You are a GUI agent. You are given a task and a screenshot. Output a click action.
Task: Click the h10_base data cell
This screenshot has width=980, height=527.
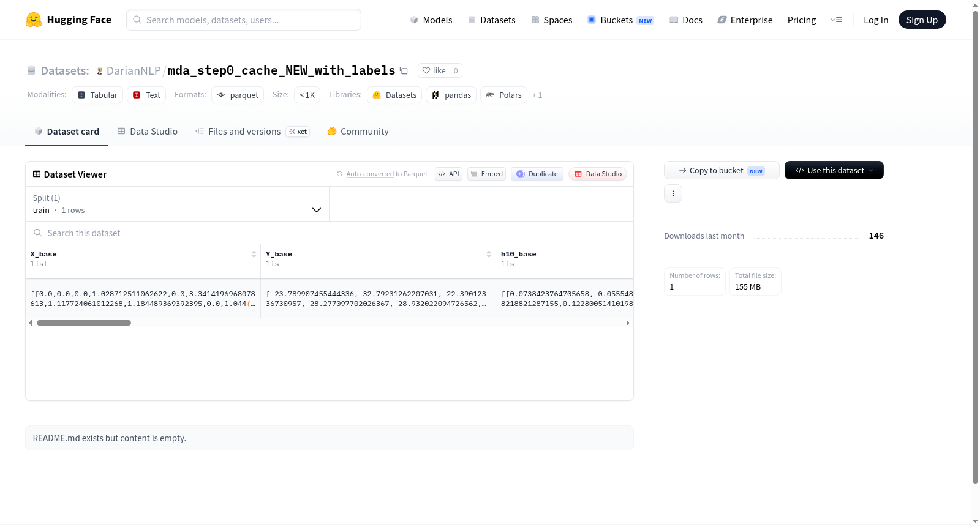tap(565, 299)
